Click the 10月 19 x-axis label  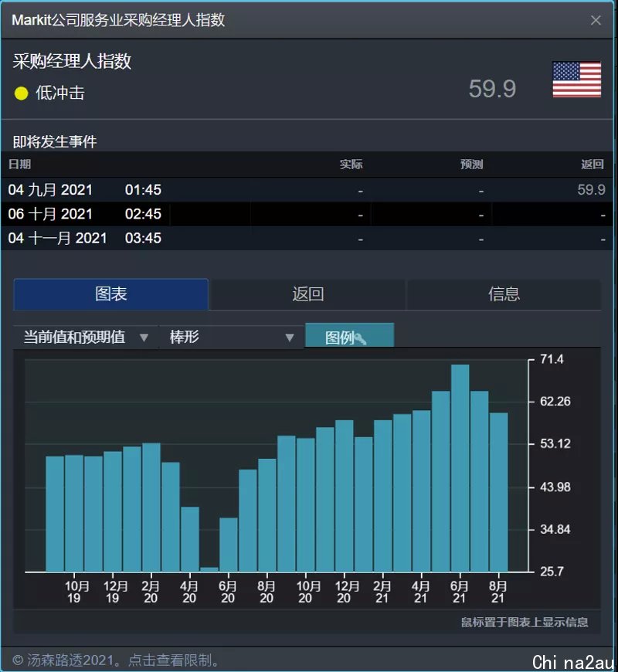tap(76, 592)
